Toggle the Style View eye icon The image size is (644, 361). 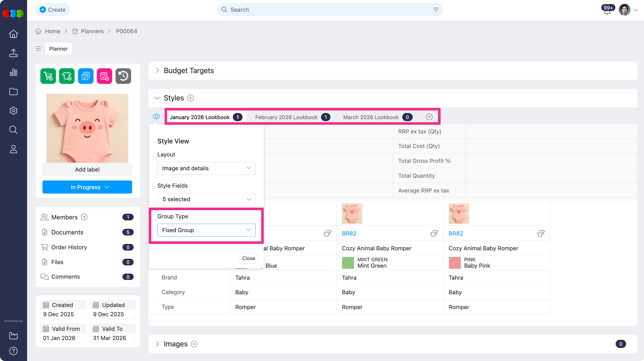click(156, 117)
